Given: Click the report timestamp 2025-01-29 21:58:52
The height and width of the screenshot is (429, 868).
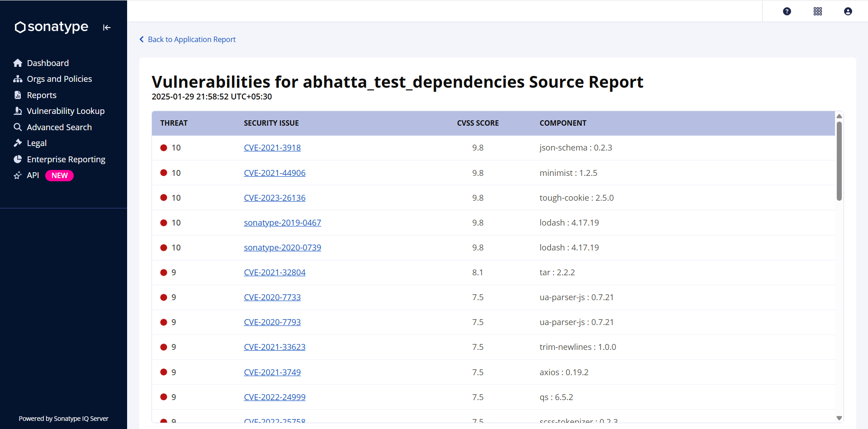Looking at the screenshot, I should [x=212, y=96].
